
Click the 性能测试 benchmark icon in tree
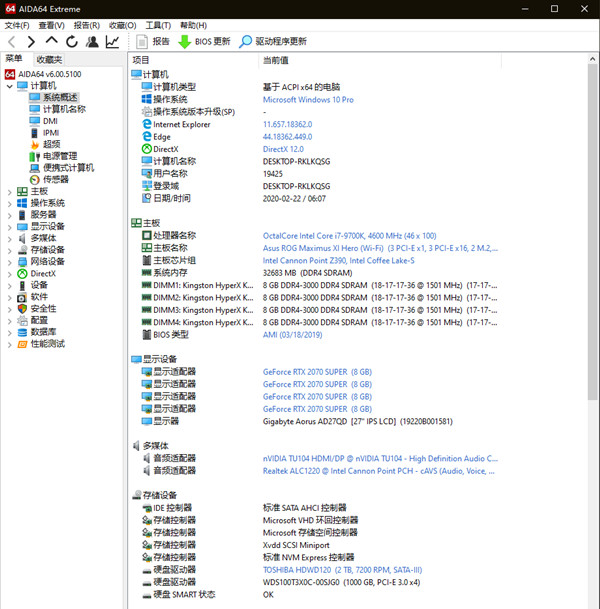[x=22, y=345]
